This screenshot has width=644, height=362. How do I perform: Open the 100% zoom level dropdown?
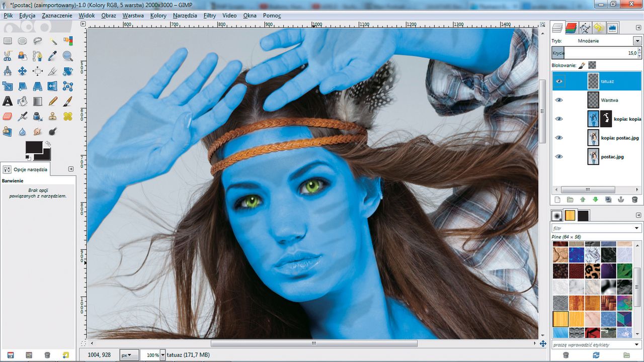point(163,355)
